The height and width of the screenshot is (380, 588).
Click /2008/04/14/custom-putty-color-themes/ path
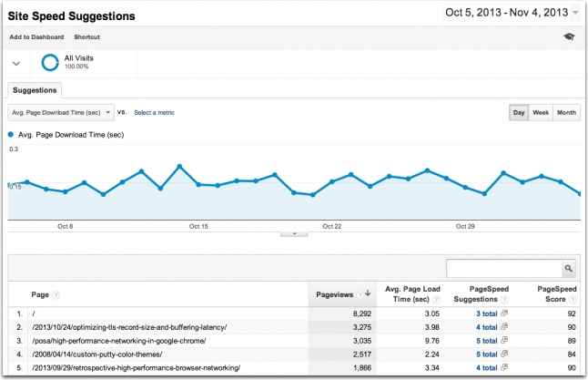[97, 354]
